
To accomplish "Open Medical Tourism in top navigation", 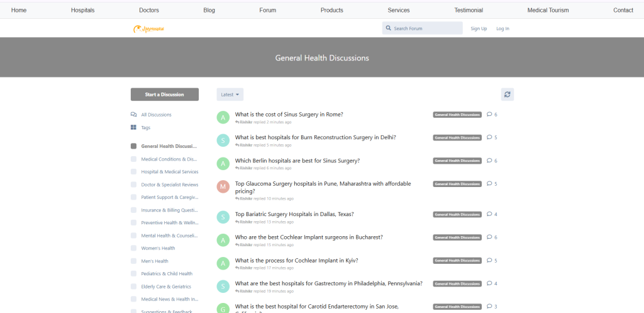I will pyautogui.click(x=548, y=10).
